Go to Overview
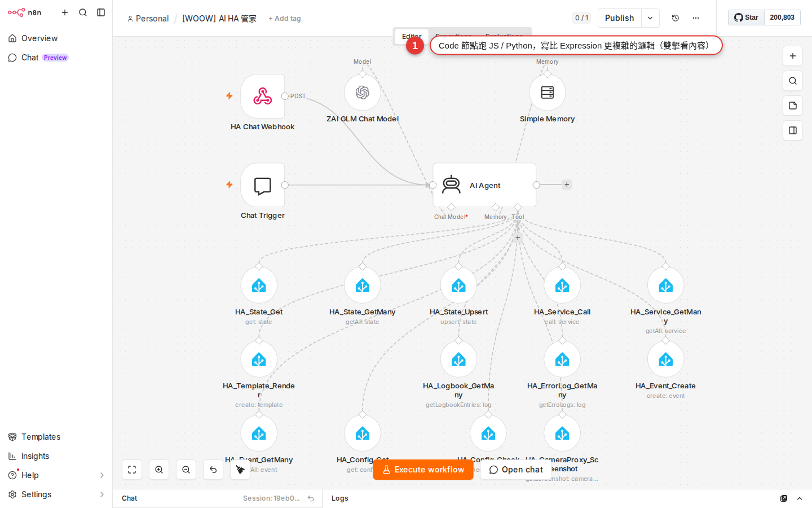Screen dimensions: 812x508 point(56,38)
